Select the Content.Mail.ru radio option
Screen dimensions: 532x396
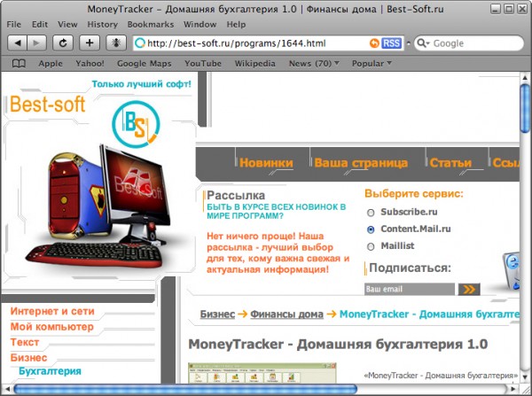(x=371, y=229)
